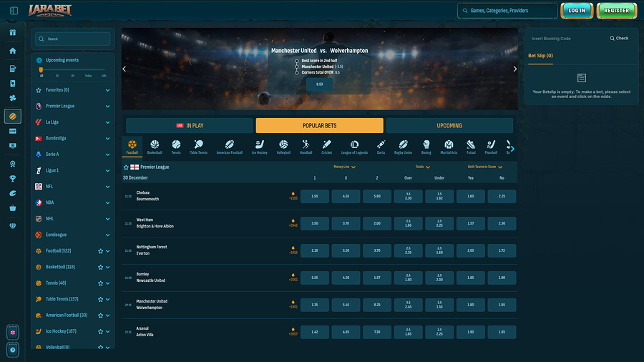Show next banner with right arrow
The height and width of the screenshot is (362, 644).
pyautogui.click(x=514, y=69)
